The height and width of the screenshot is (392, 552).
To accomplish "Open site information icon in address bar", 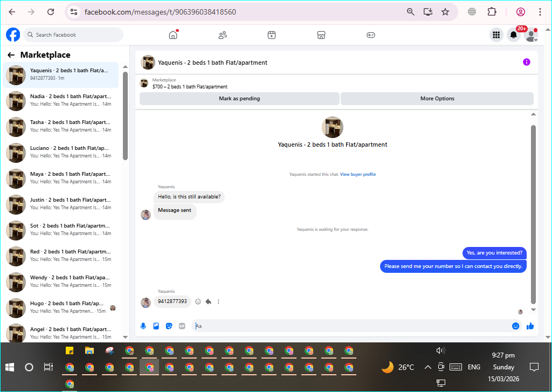I will tap(73, 12).
